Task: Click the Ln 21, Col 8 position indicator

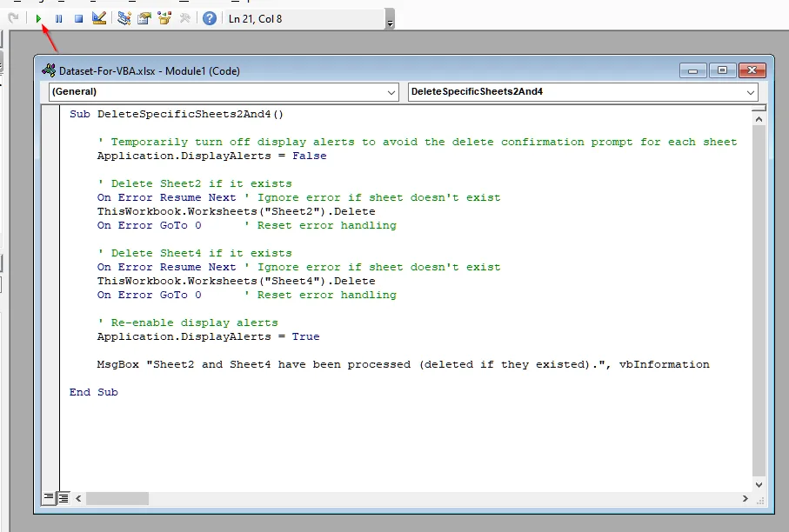Action: pos(255,18)
